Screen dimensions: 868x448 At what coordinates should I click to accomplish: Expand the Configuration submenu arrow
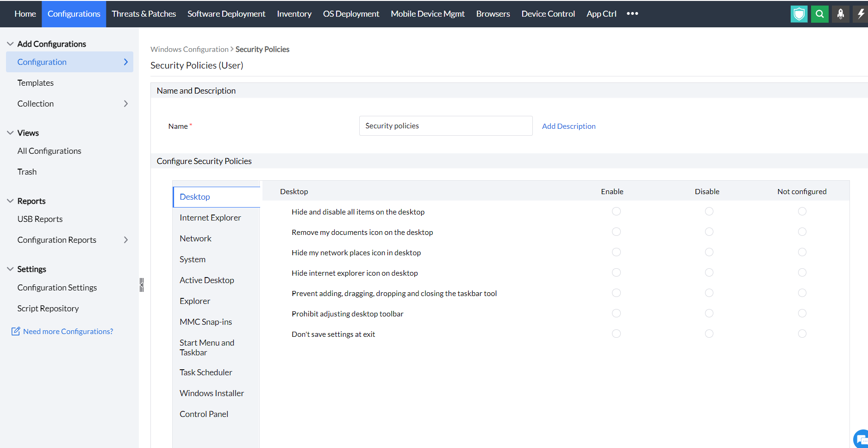point(125,62)
